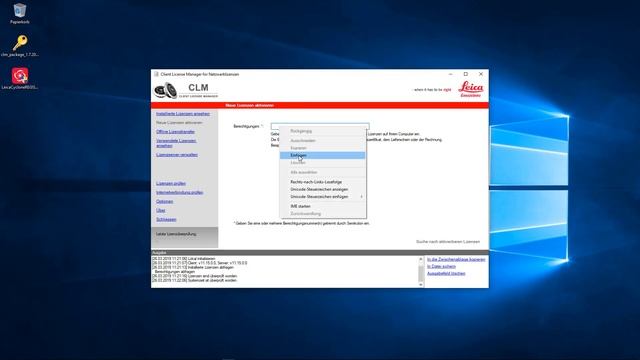Click Lizenzen prüfen link

[171, 184]
